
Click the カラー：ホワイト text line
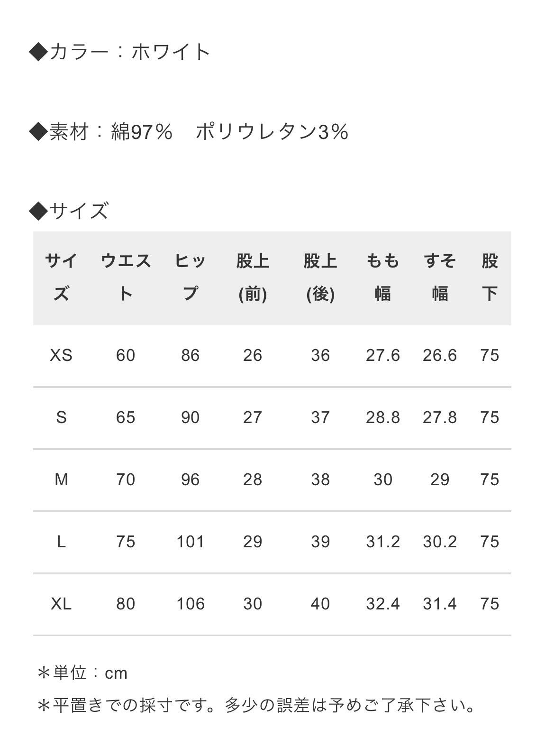[x=120, y=51]
